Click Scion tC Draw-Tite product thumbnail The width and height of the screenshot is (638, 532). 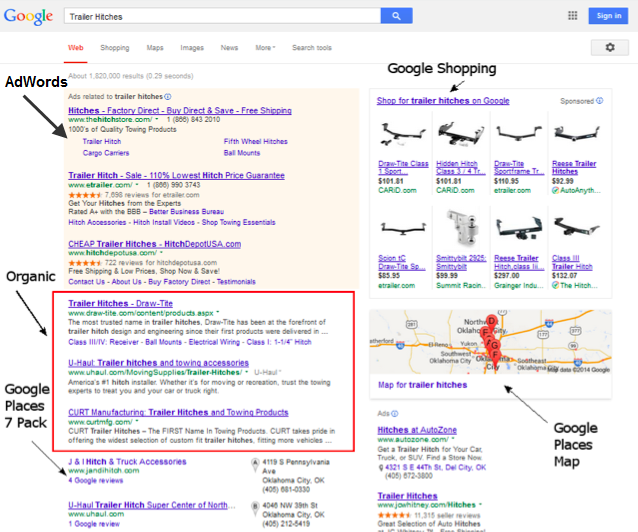[403, 229]
